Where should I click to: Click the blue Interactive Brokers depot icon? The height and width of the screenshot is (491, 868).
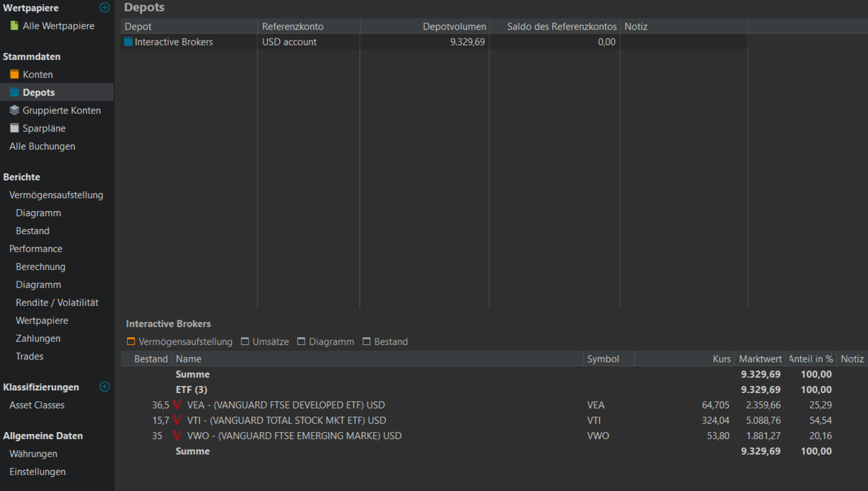(x=129, y=42)
